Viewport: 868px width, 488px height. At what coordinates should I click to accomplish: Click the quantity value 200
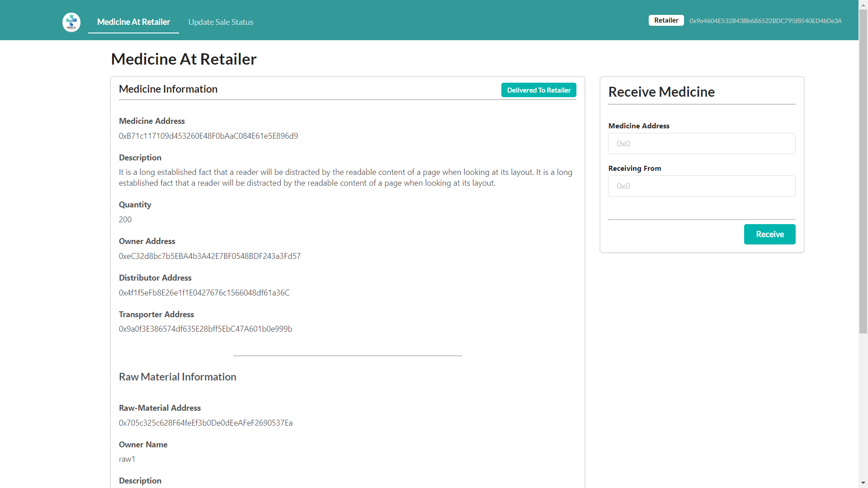tap(125, 220)
